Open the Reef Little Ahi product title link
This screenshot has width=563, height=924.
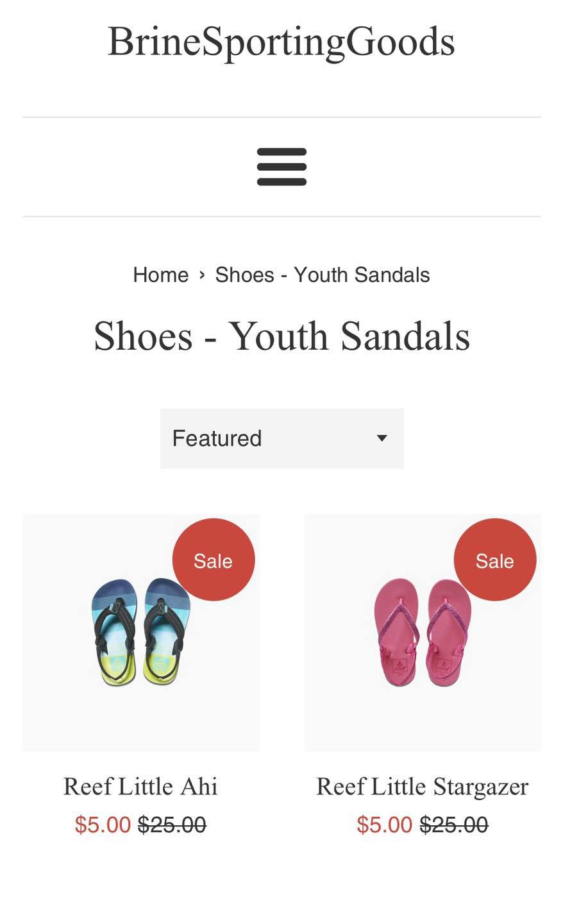click(140, 786)
